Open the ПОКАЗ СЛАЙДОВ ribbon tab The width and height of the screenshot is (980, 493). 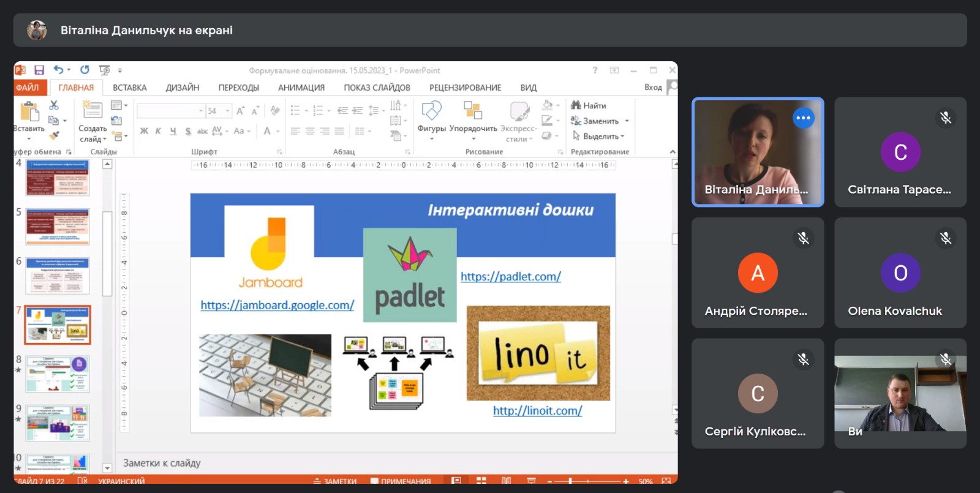tap(377, 88)
